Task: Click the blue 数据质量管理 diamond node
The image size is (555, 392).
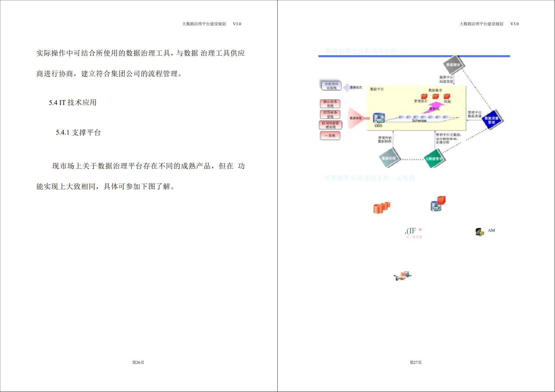Action: click(x=492, y=120)
